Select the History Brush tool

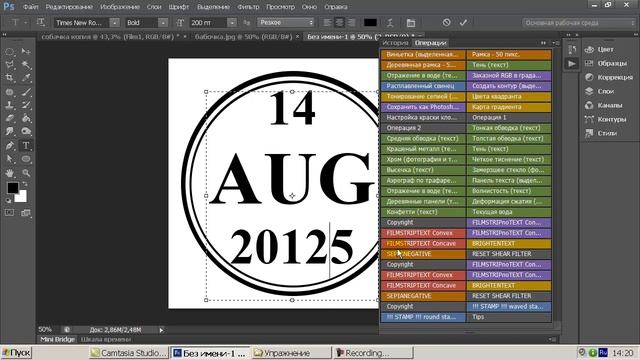pyautogui.click(x=26, y=105)
